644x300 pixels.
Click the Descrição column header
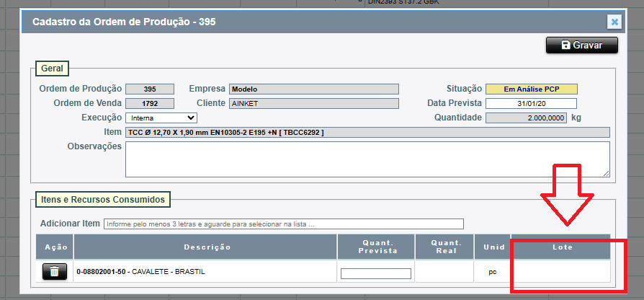tap(205, 247)
